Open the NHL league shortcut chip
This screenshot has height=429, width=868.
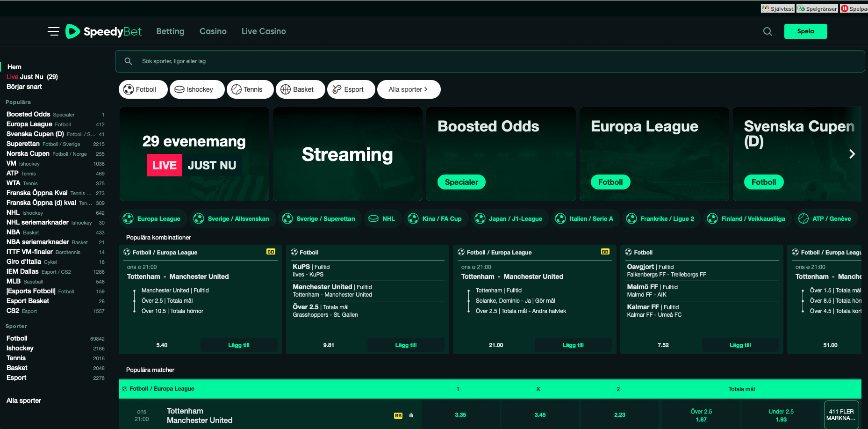tap(382, 218)
